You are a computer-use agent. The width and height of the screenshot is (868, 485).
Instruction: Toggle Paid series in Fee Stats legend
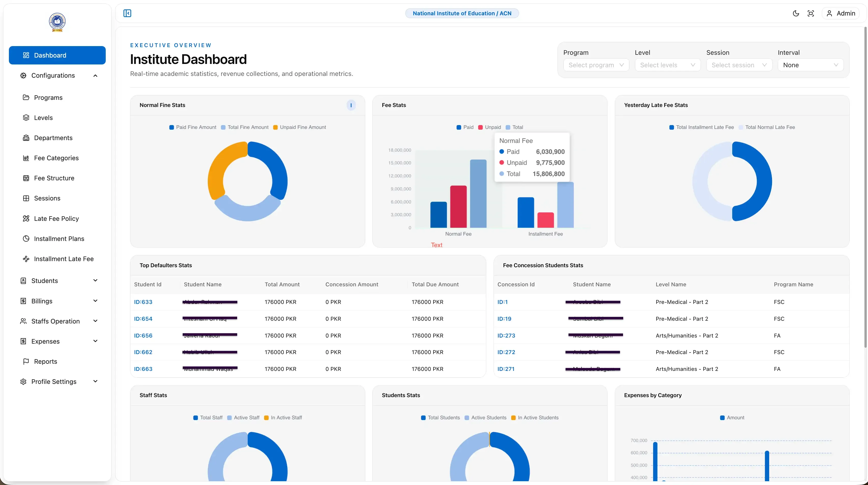tap(465, 127)
